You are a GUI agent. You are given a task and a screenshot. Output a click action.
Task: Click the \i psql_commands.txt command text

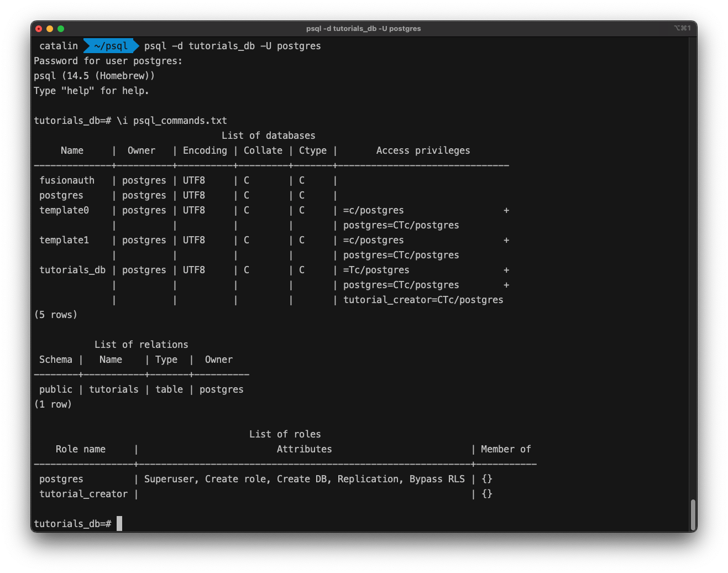(x=172, y=120)
